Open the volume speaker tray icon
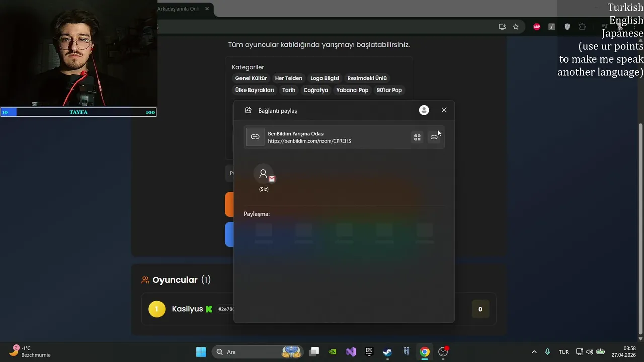Viewport: 644px width, 362px height. pyautogui.click(x=590, y=352)
